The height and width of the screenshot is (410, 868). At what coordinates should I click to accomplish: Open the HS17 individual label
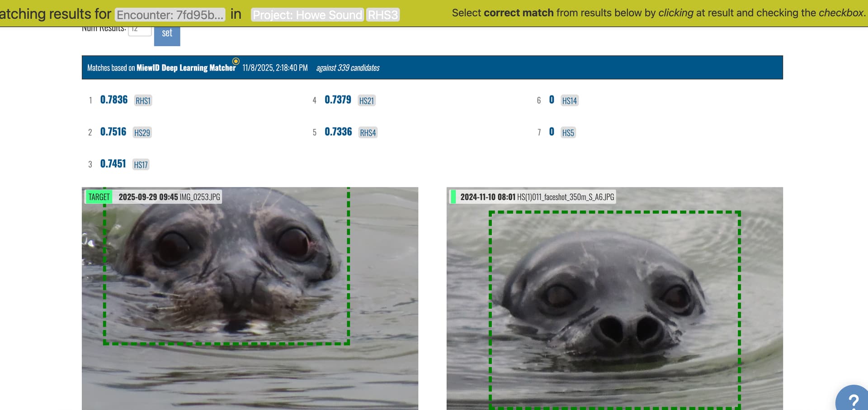point(141,165)
